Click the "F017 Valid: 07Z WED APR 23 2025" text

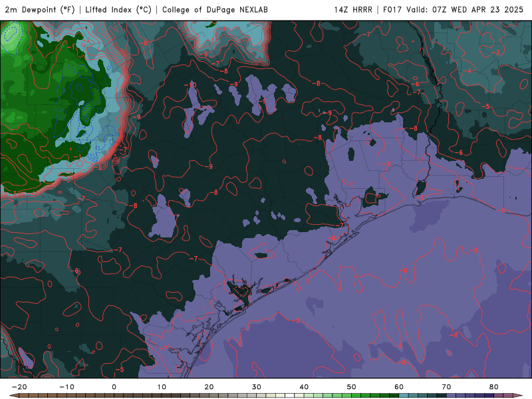tap(453, 10)
